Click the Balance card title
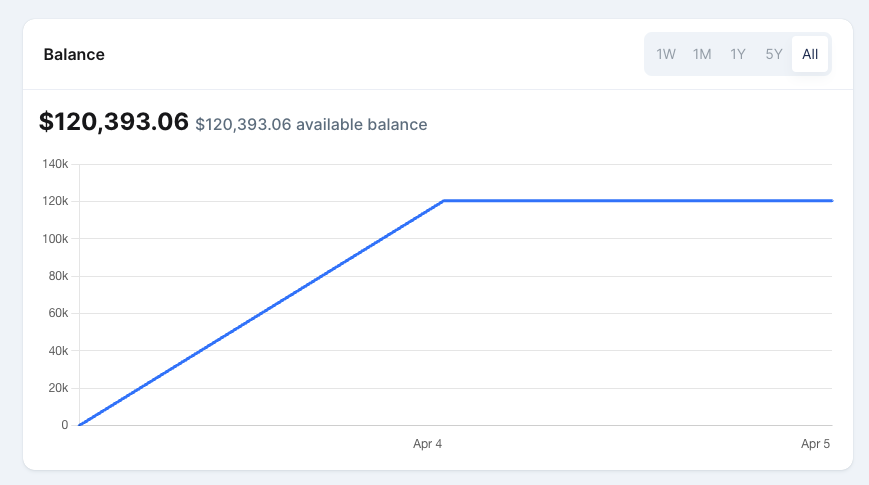The height and width of the screenshot is (485, 869). pos(74,54)
